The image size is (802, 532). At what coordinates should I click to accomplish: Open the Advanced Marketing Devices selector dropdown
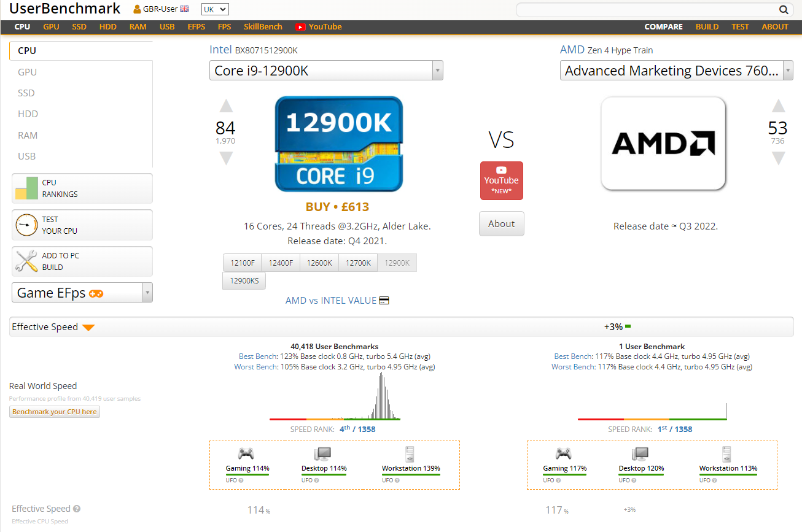pyautogui.click(x=677, y=71)
